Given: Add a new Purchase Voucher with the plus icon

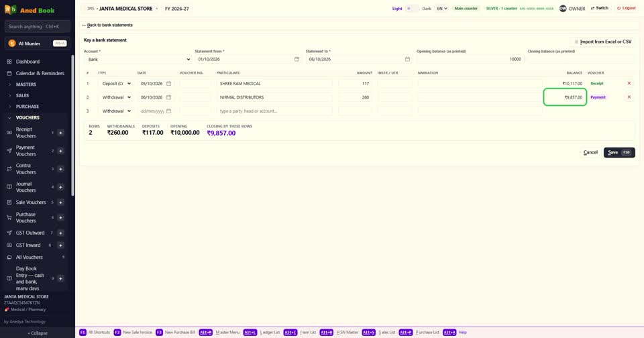Looking at the screenshot, I should [60, 218].
